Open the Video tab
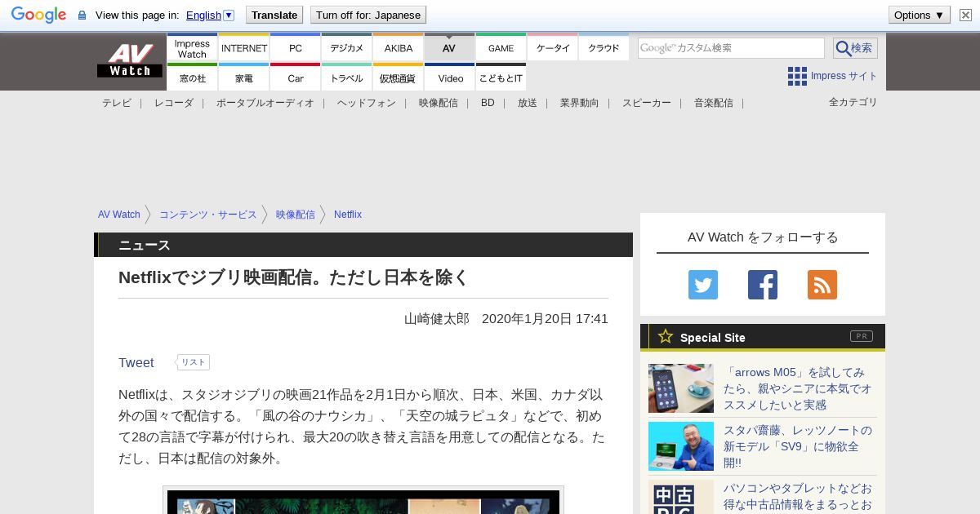The width and height of the screenshot is (980, 514). pyautogui.click(x=449, y=78)
